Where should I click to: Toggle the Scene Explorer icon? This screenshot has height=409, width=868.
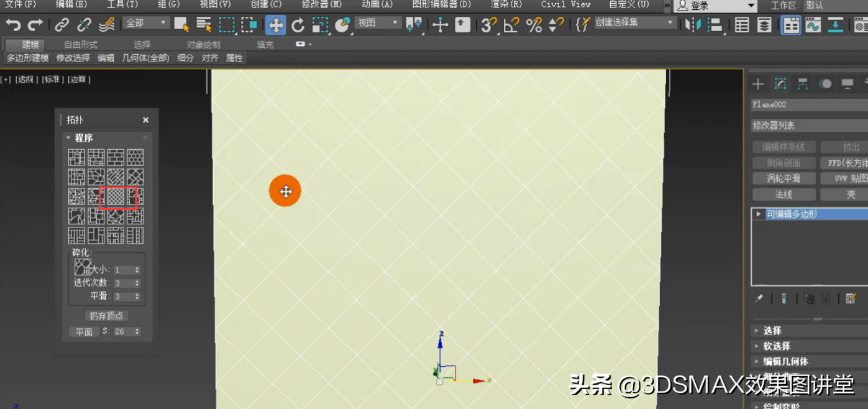(742, 25)
